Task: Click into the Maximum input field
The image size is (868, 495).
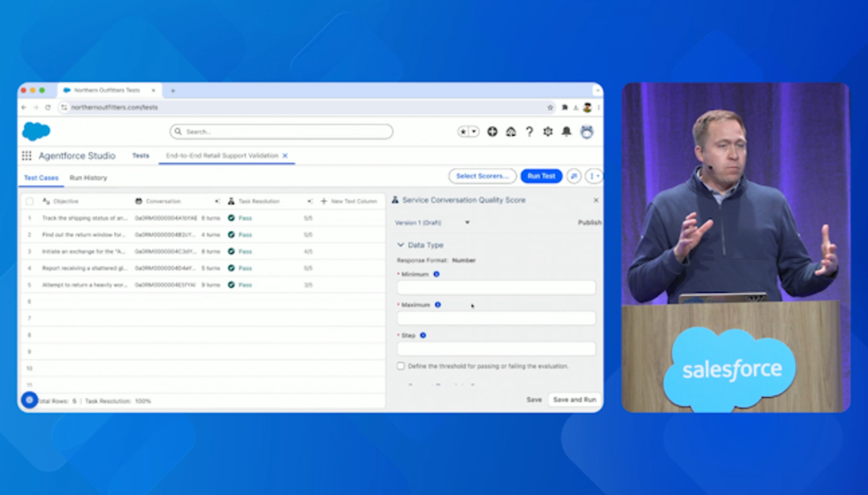Action: pos(495,318)
